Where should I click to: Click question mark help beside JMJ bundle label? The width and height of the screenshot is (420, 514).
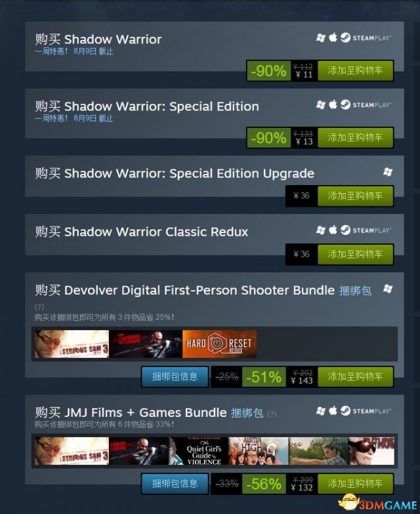272,414
